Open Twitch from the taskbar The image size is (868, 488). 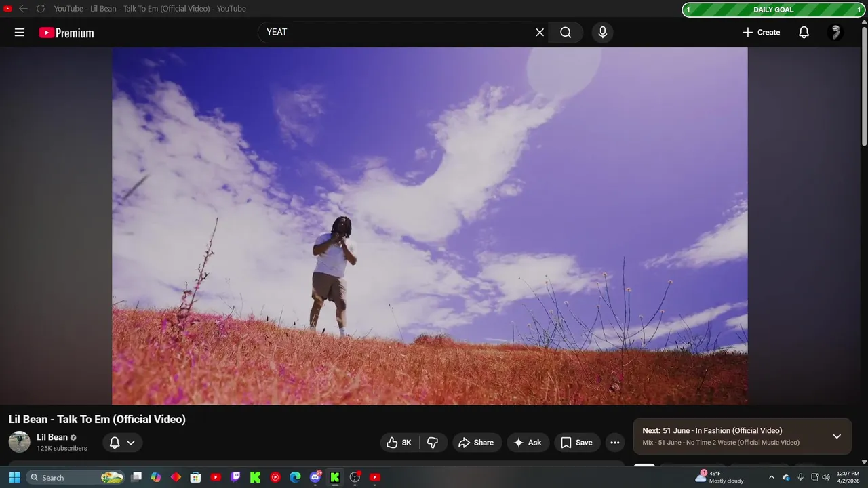pyautogui.click(x=235, y=477)
